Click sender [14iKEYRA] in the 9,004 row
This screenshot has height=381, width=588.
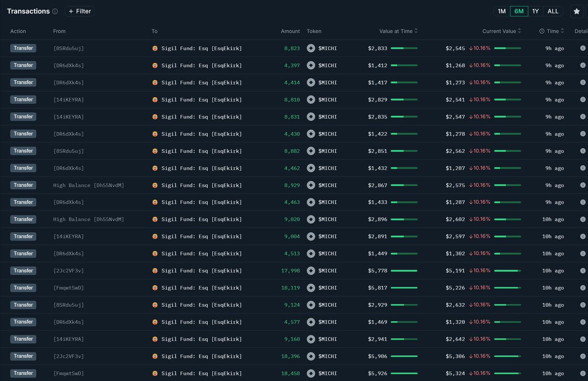pos(69,236)
